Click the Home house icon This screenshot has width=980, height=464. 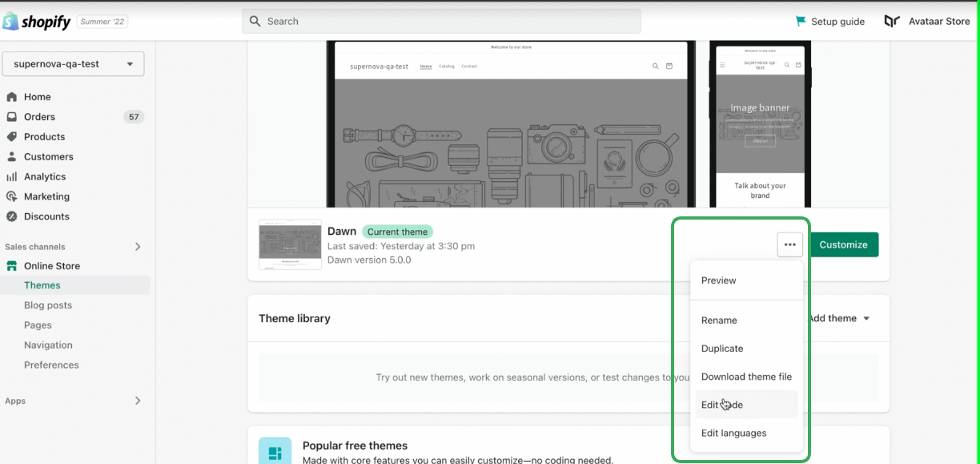pyautogui.click(x=12, y=97)
